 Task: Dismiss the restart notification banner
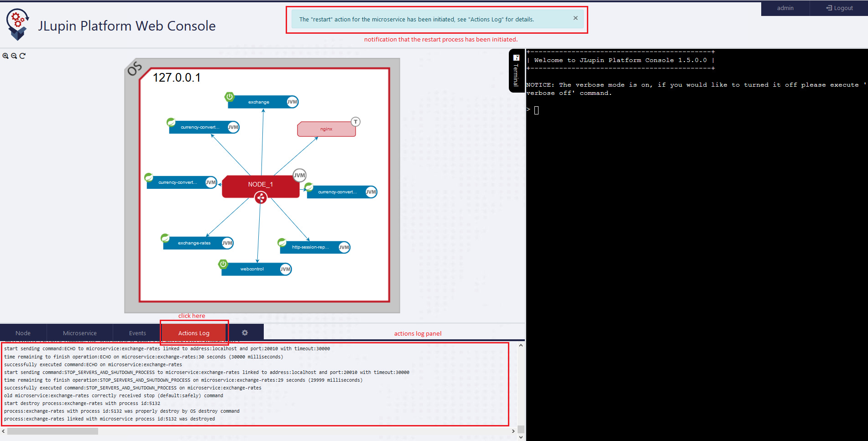click(x=575, y=18)
